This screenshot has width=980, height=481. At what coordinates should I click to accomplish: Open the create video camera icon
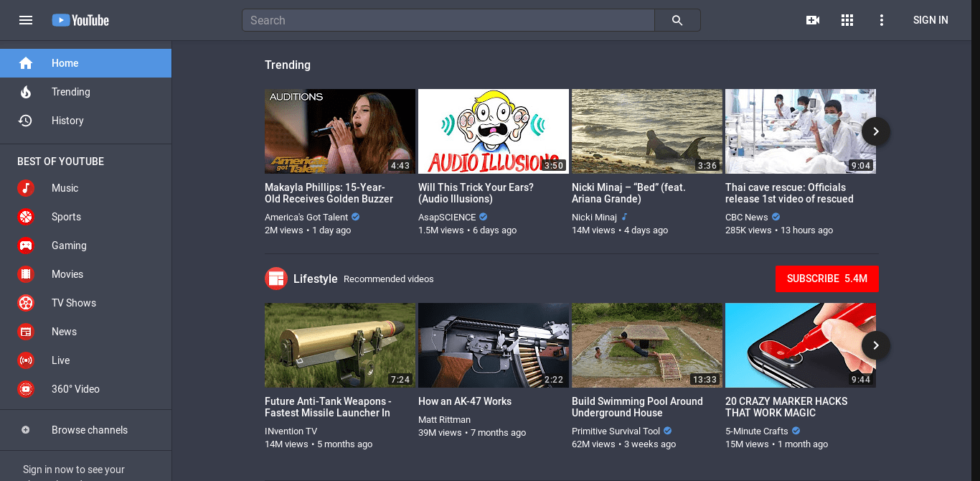(813, 20)
